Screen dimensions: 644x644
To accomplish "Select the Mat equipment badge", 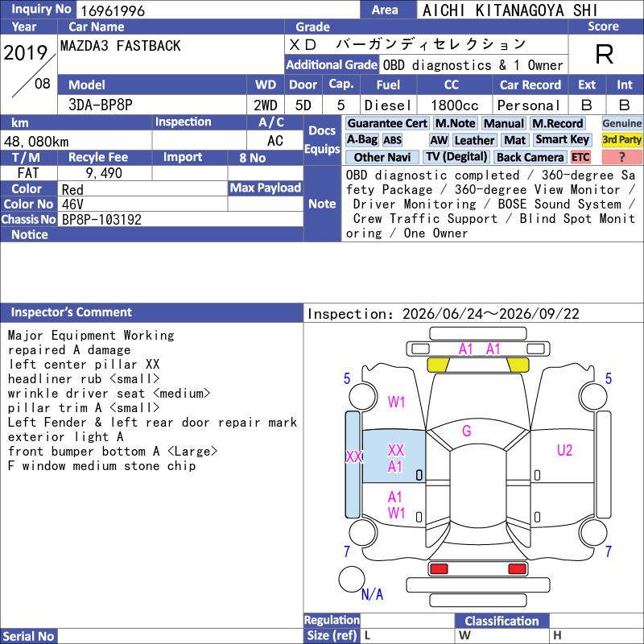I will coord(514,140).
